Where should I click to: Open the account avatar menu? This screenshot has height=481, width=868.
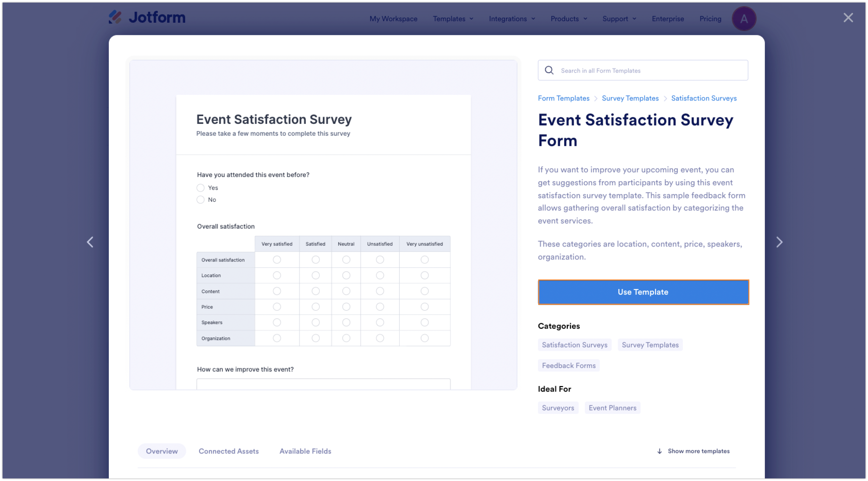(x=744, y=19)
